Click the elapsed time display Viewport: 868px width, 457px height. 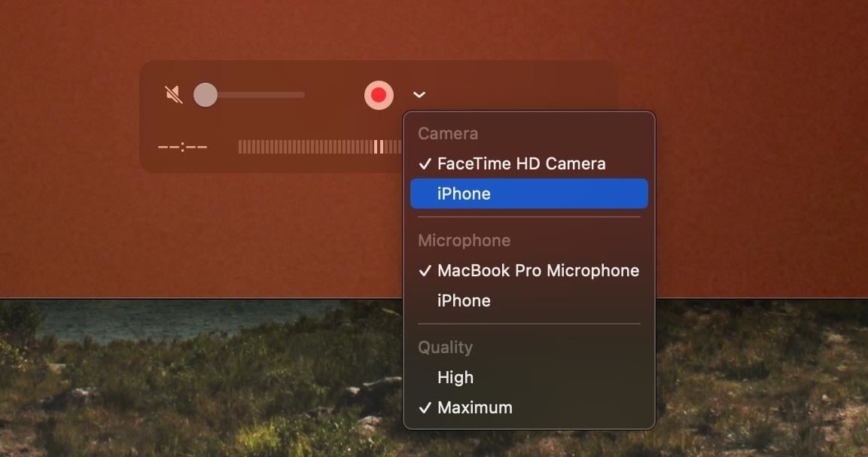tap(182, 147)
